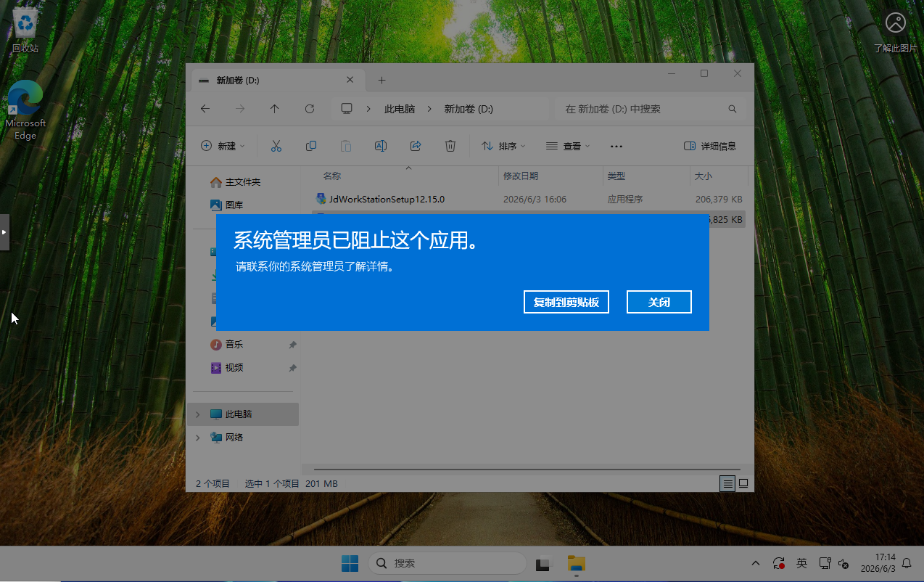Click the pin icon next to 视频
The image size is (924, 582).
292,368
